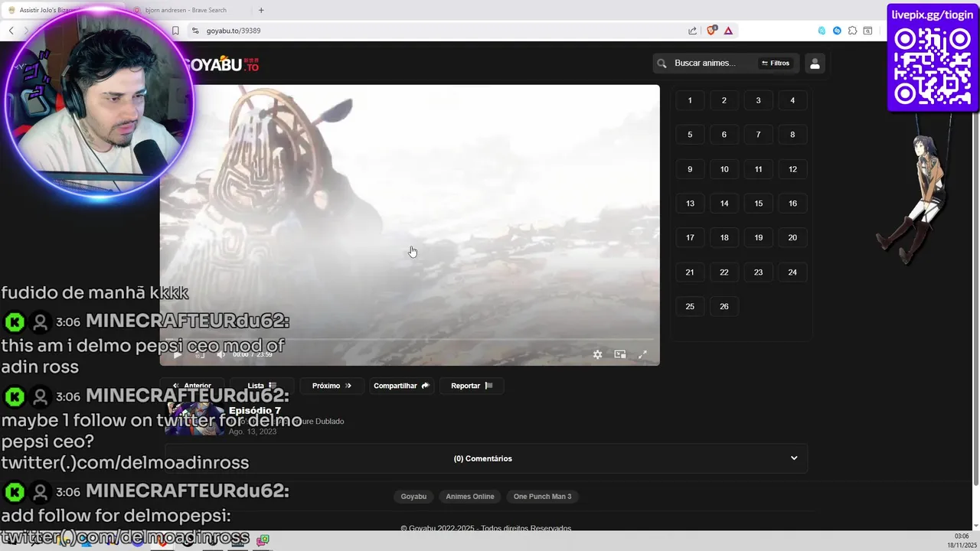
Task: Select episode 18
Action: [724, 238]
